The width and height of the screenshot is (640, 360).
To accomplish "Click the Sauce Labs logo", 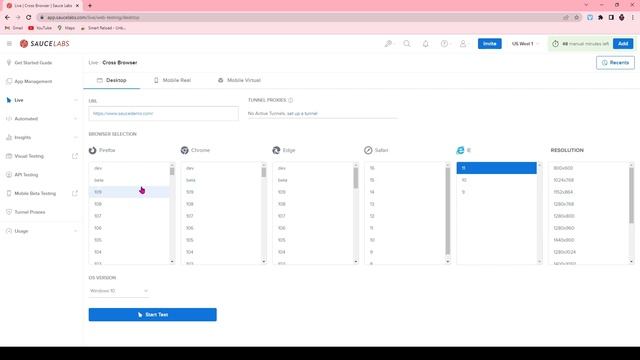I will pyautogui.click(x=44, y=44).
